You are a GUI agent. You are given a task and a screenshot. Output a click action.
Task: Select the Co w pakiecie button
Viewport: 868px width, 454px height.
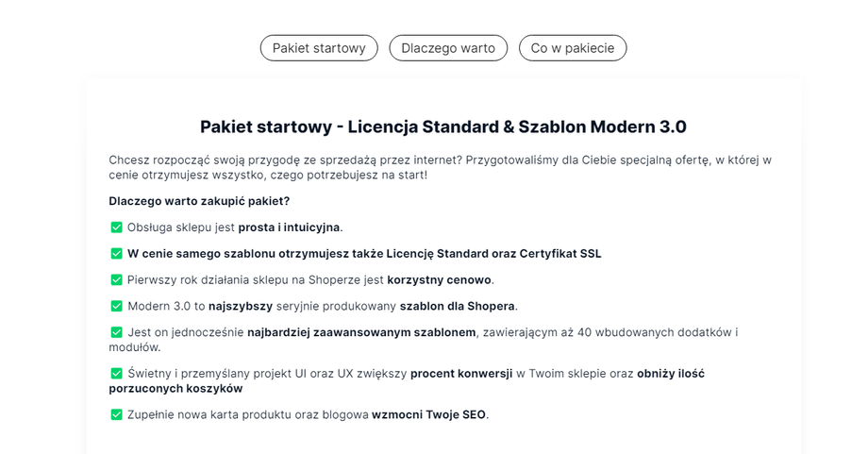[573, 48]
